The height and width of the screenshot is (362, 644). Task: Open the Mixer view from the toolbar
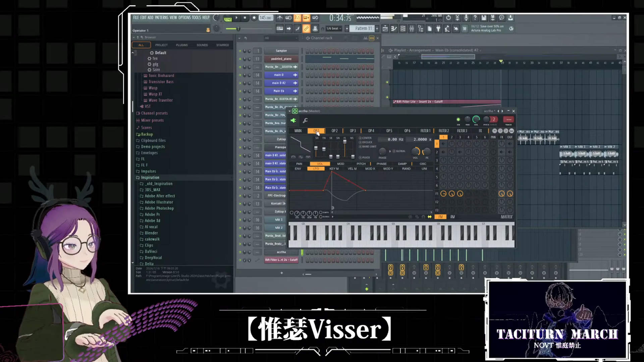coord(412,29)
